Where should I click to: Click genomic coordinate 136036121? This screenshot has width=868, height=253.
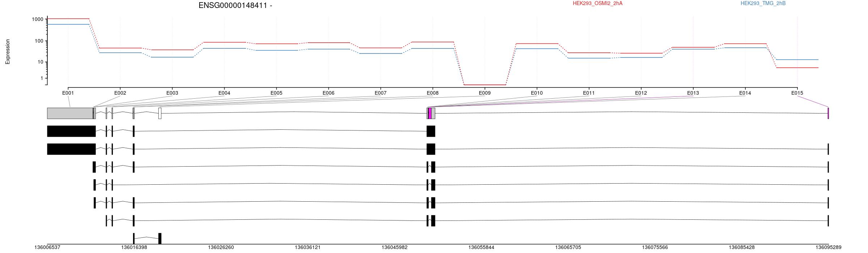(x=308, y=248)
